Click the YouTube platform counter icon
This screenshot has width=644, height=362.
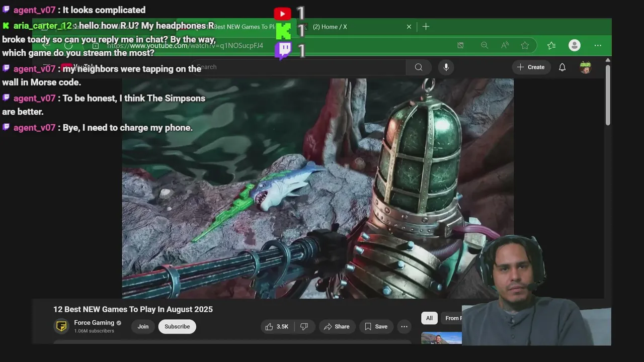[x=282, y=14]
